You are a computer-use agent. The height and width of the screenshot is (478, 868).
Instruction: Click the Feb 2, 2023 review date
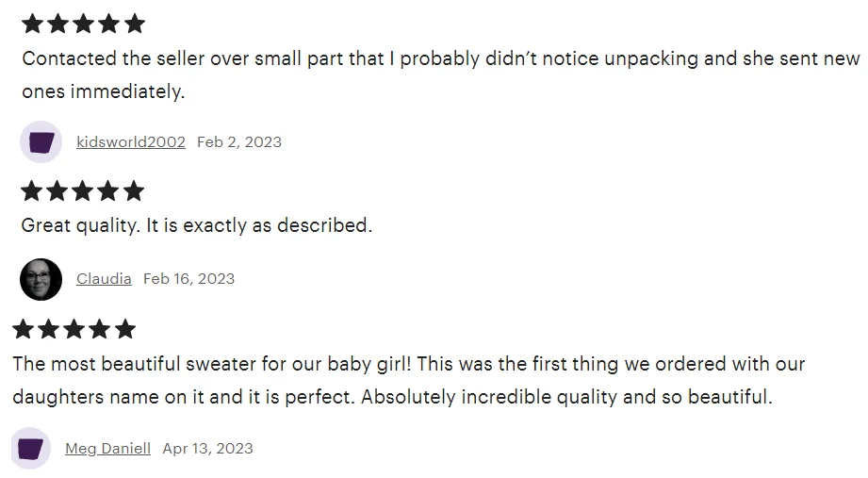coord(239,142)
